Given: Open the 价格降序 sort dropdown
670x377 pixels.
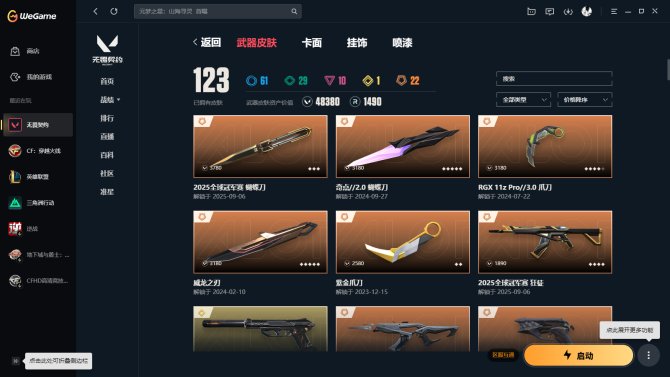Looking at the screenshot, I should (x=585, y=100).
